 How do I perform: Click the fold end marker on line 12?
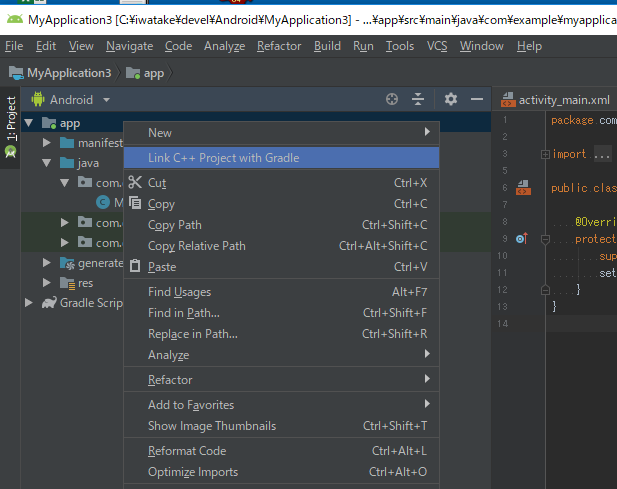pyautogui.click(x=545, y=290)
